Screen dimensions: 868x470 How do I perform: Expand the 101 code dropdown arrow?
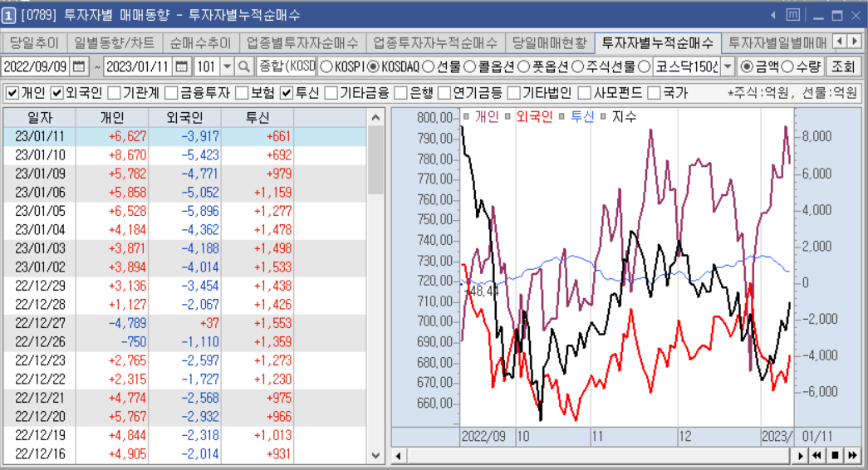click(227, 67)
